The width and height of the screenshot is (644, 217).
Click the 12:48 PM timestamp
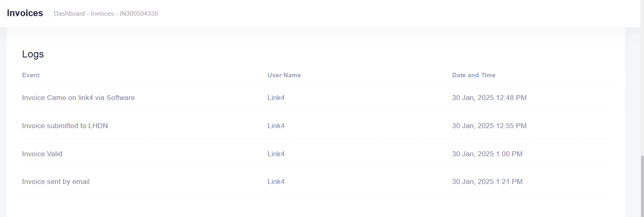[x=489, y=98]
